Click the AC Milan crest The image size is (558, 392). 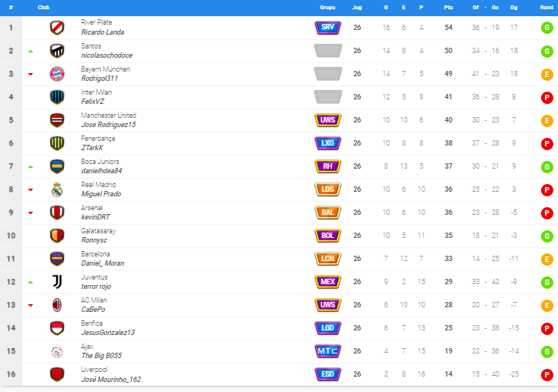click(x=57, y=305)
